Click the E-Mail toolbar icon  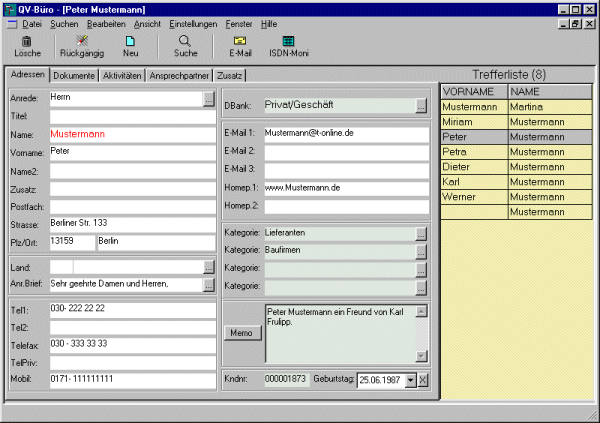click(x=240, y=41)
